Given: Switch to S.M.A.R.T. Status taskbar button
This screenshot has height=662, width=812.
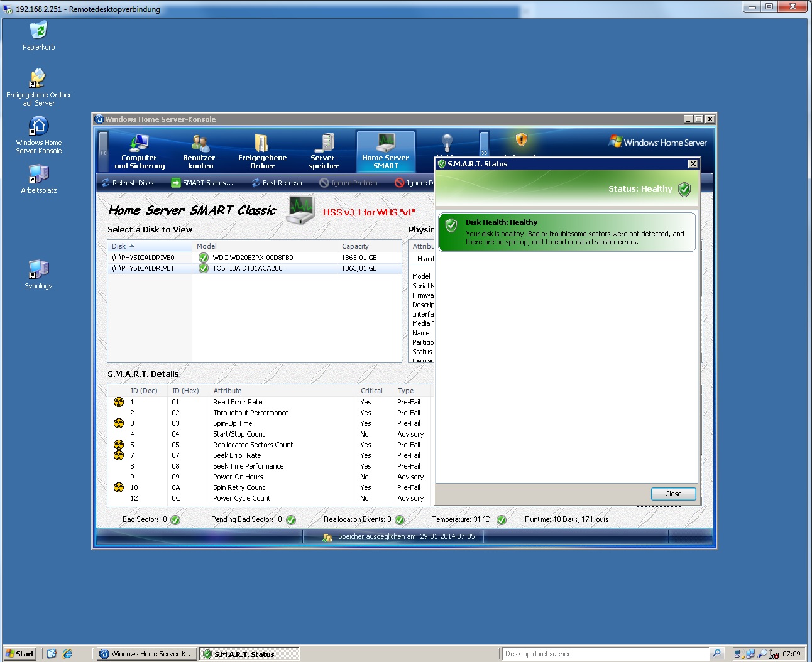Looking at the screenshot, I should click(x=249, y=654).
